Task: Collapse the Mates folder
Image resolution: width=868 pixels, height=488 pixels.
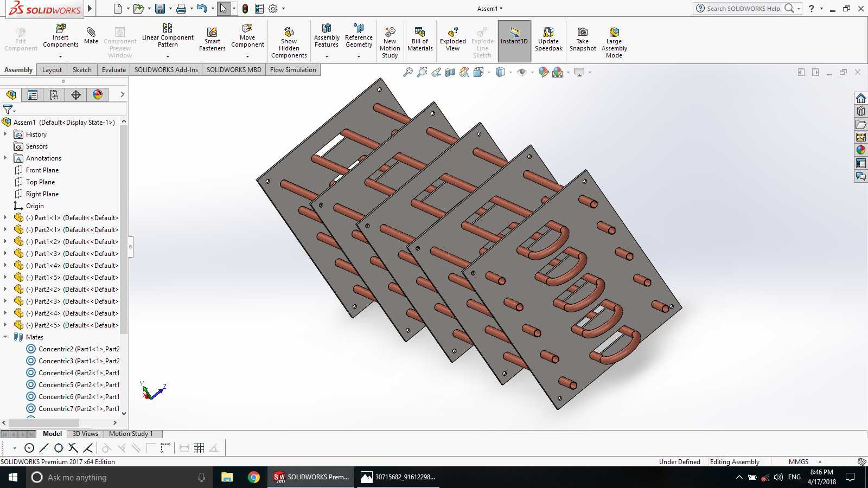Action: pyautogui.click(x=5, y=337)
